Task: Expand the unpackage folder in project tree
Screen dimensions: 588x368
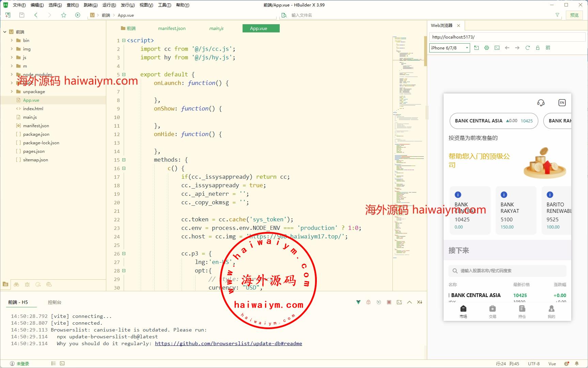Action: click(12, 91)
